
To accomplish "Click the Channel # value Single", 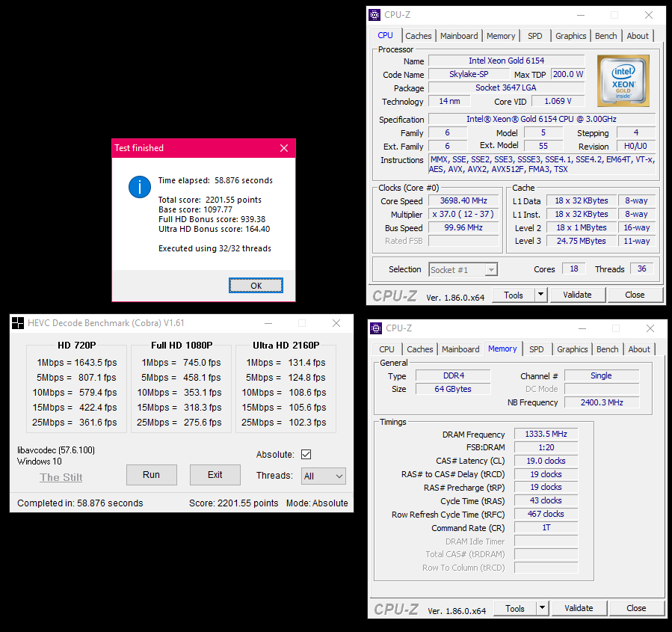I will [602, 375].
